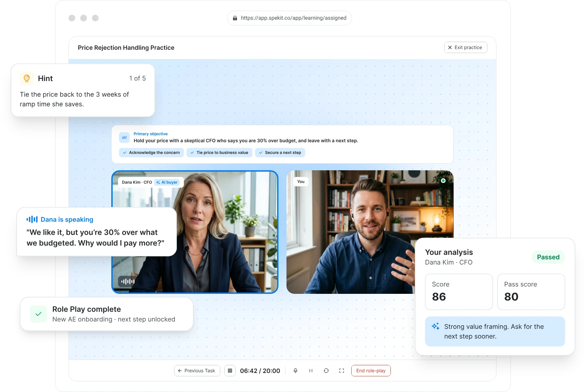Image resolution: width=586 pixels, height=392 pixels.
Task: Click the audio waveform icon on Dana's video
Action: pyautogui.click(x=128, y=281)
